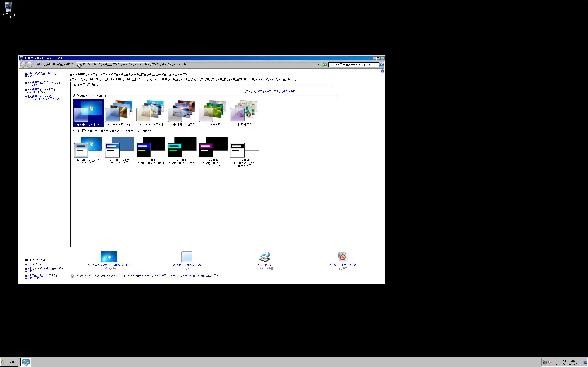Click the blue help question mark icon

[x=382, y=71]
